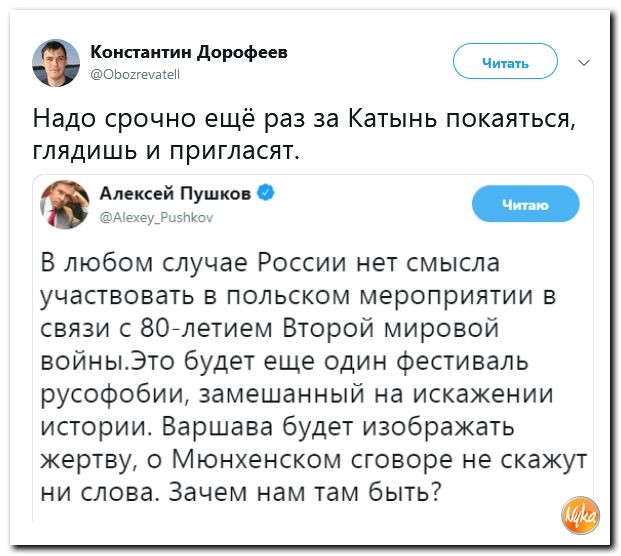Image resolution: width=621 pixels, height=556 pixels.
Task: Click the orange watermark logo in the corner
Action: 580,517
